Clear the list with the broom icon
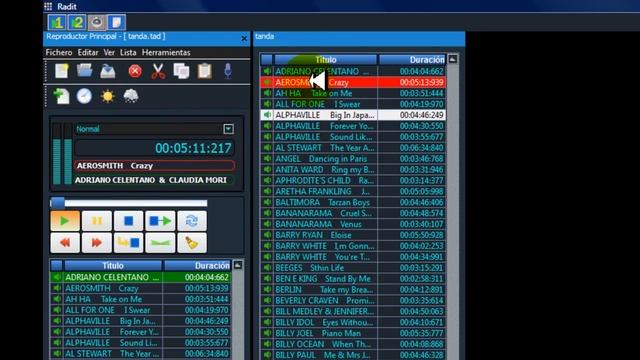640x360 pixels. coord(192,243)
